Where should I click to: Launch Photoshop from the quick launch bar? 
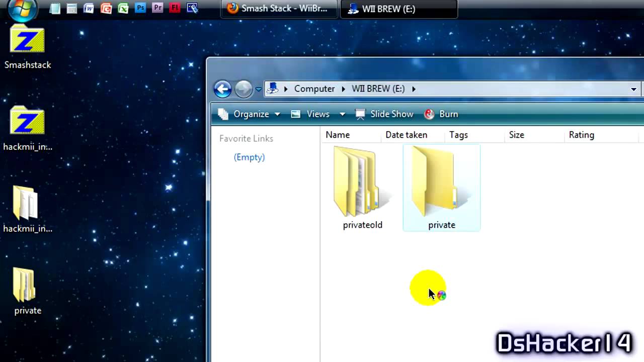point(140,9)
